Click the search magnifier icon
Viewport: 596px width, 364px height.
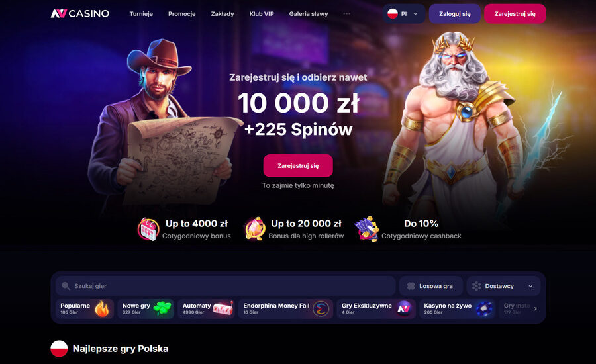(66, 286)
